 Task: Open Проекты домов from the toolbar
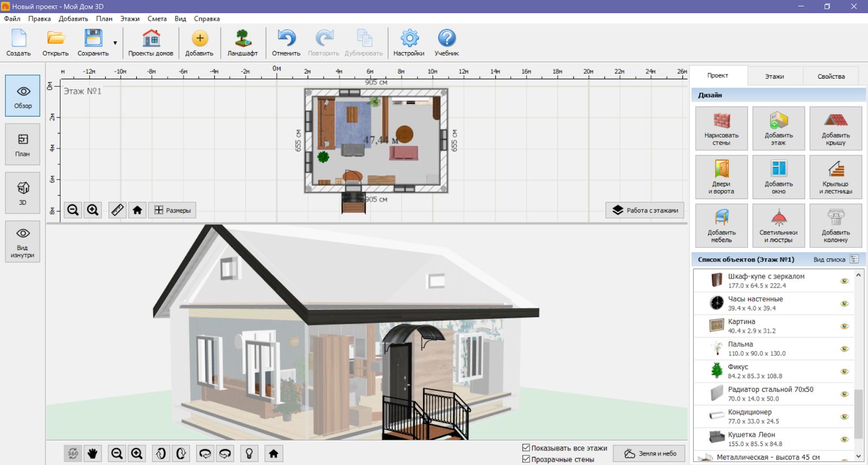click(151, 43)
